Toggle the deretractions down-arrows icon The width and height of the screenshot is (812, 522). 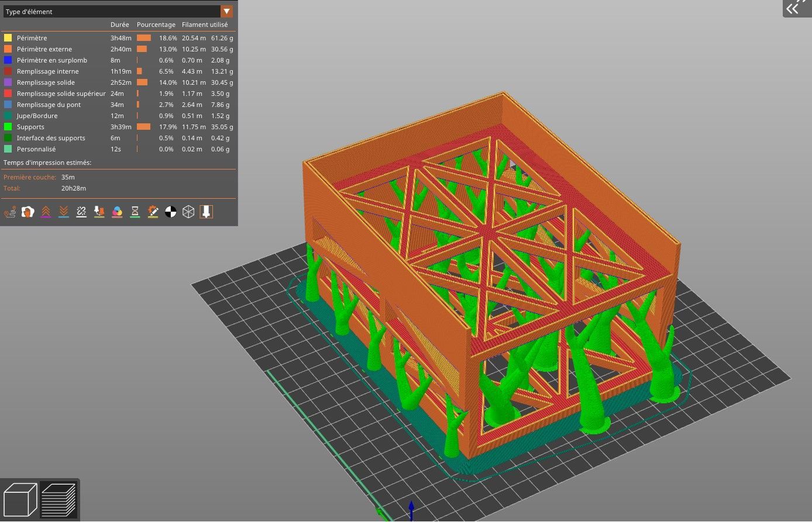pos(63,212)
